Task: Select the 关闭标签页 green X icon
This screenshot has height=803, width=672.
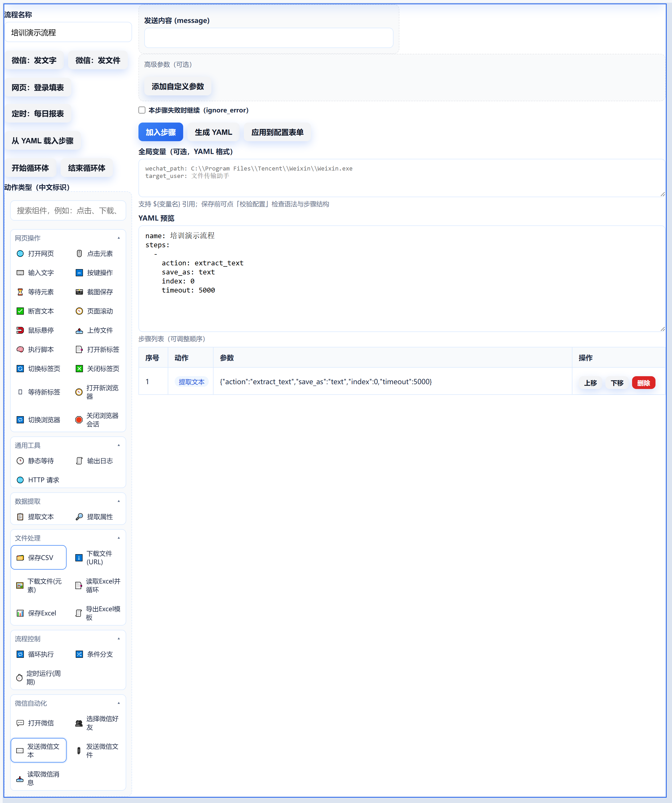Action: (x=79, y=368)
